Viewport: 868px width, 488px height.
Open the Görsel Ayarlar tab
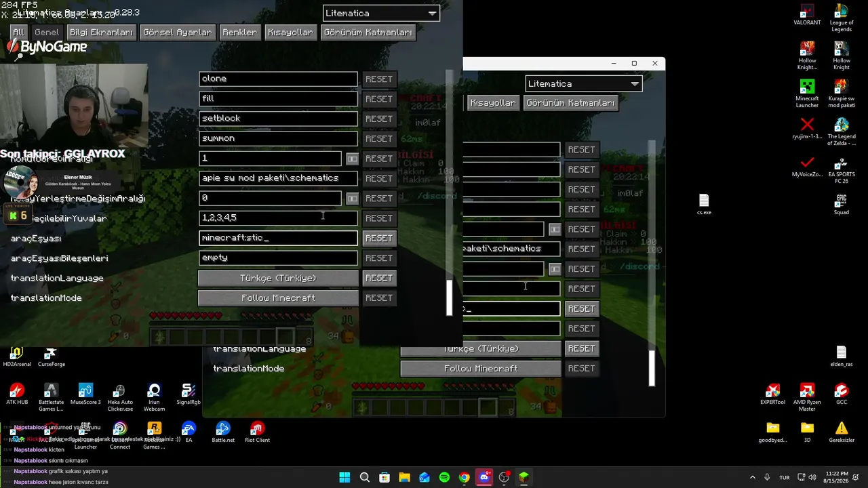(x=177, y=33)
